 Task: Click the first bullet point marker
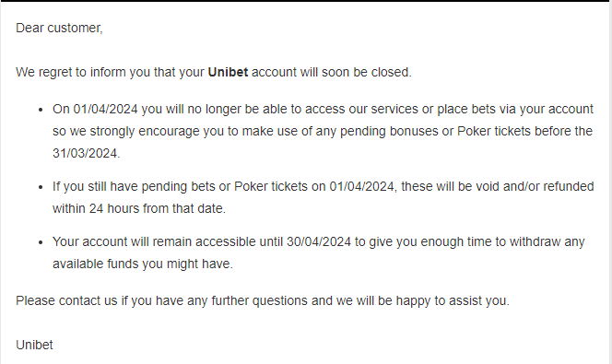click(x=41, y=110)
